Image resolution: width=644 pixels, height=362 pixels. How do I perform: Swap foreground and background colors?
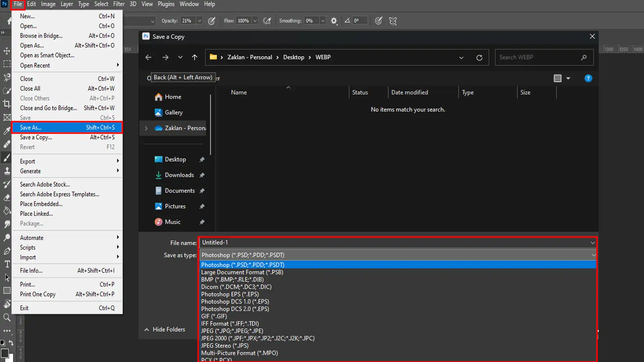coord(11,343)
